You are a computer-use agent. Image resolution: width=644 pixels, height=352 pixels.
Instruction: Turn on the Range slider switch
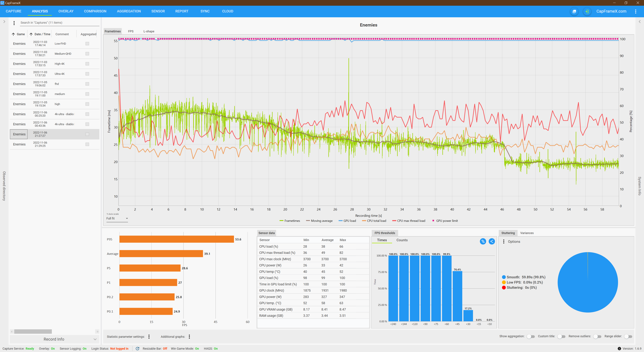click(628, 336)
